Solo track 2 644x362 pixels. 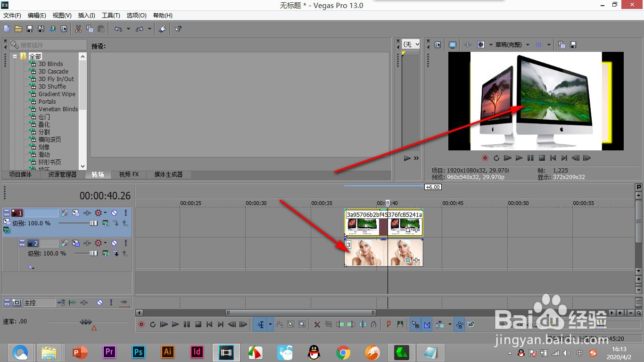126,243
